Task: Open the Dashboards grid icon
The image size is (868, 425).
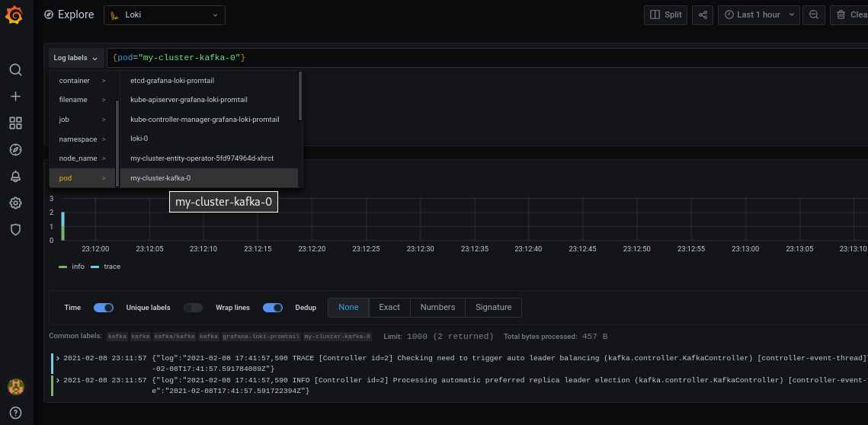Action: point(15,123)
